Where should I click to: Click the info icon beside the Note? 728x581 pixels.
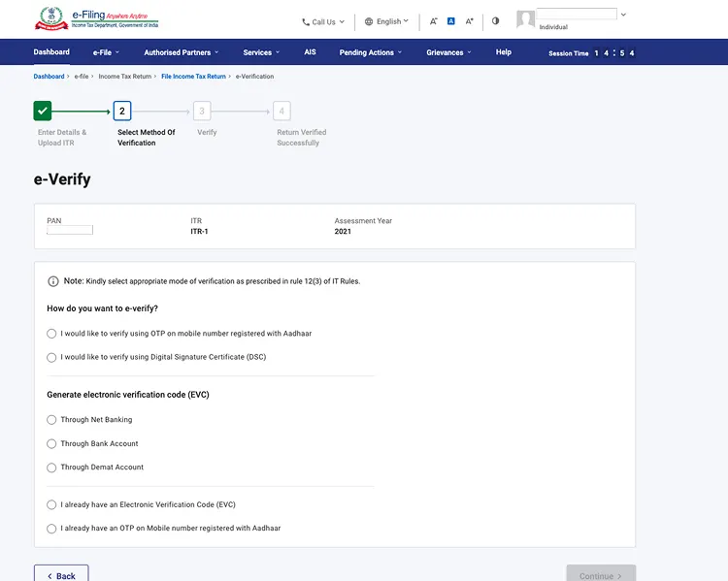tap(53, 281)
